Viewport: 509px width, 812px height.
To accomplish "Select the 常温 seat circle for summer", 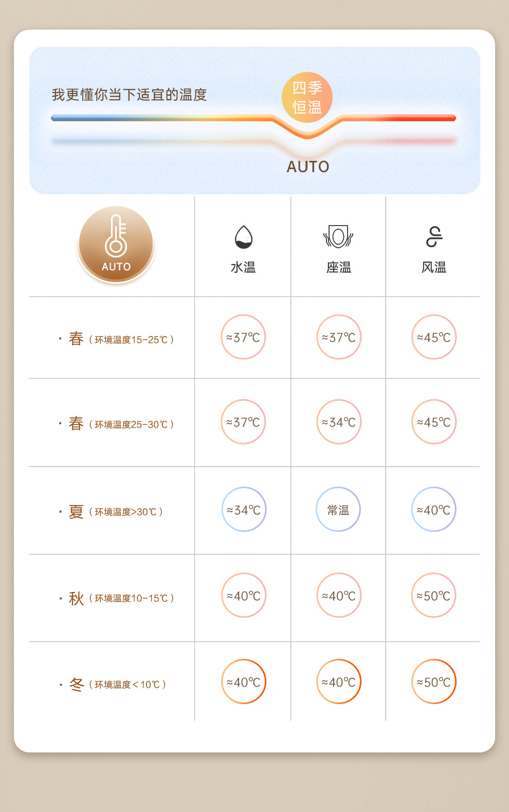I will coord(338,510).
